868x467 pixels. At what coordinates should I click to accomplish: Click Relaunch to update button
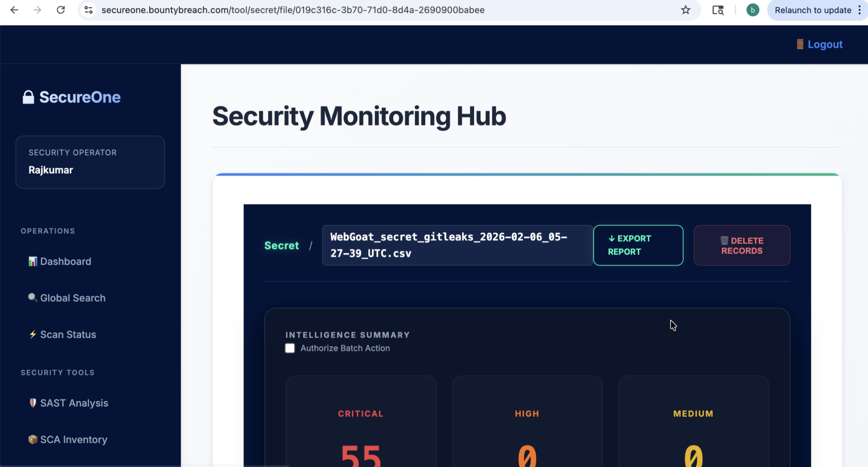pos(813,10)
